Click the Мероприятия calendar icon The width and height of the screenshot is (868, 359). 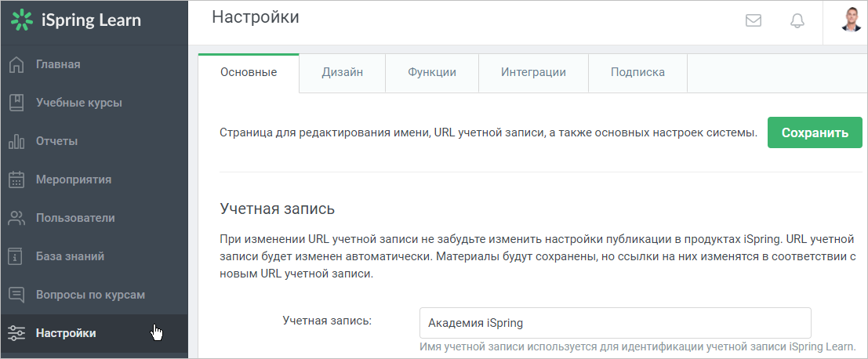click(x=17, y=179)
